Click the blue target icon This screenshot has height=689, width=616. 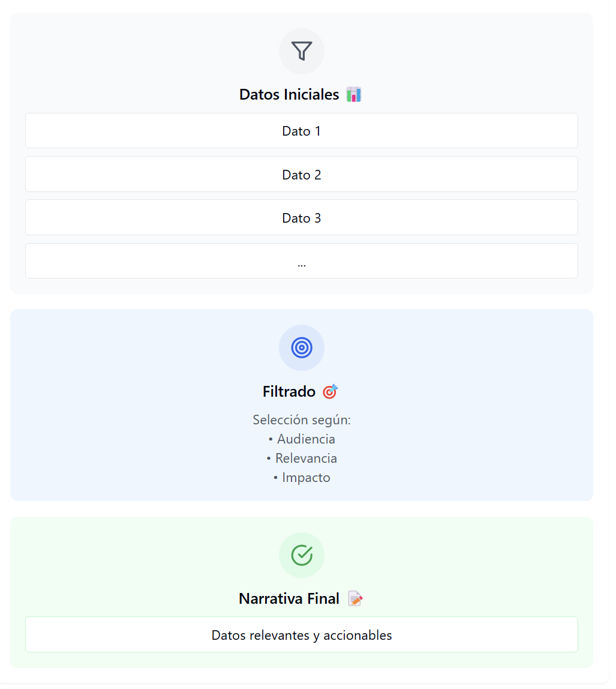(x=302, y=348)
